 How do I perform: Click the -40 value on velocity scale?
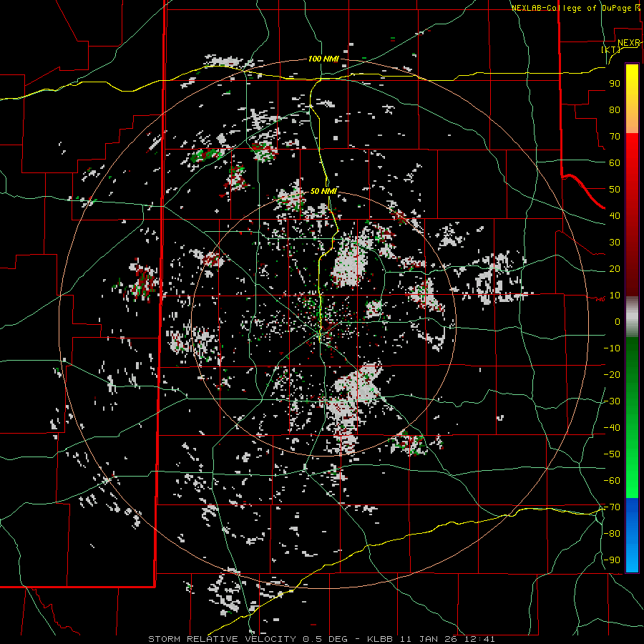[612, 428]
